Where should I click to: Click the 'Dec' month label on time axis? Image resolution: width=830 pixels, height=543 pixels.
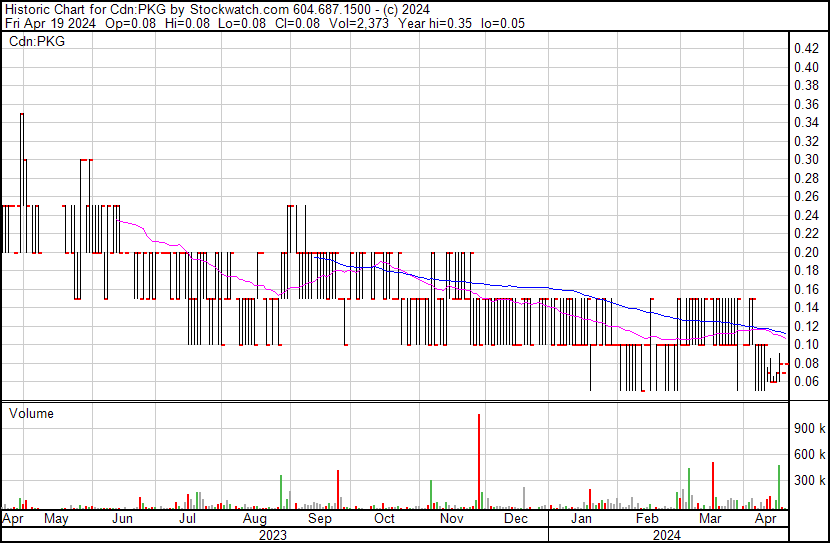pyautogui.click(x=516, y=519)
